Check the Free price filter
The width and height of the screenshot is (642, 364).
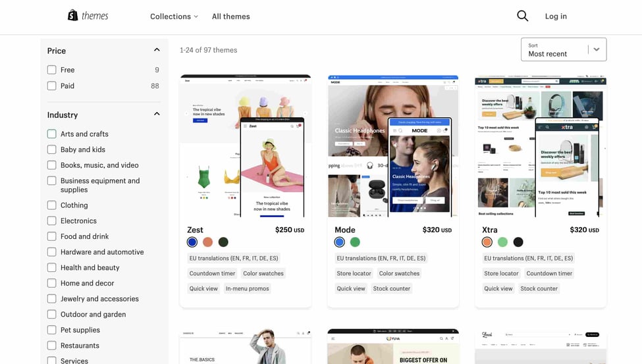pyautogui.click(x=52, y=70)
